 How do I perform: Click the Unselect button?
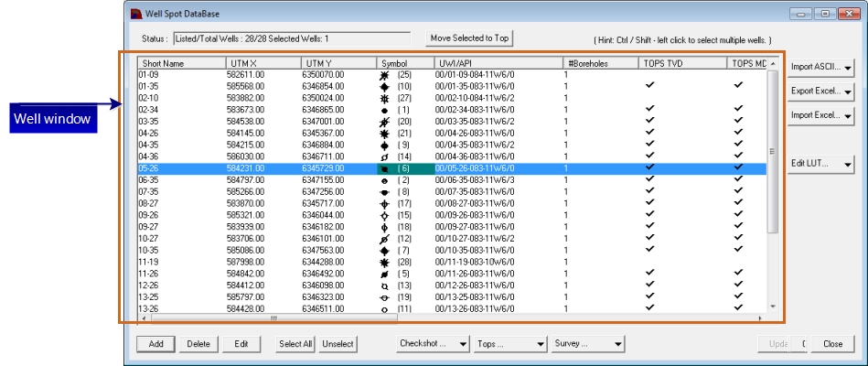click(x=338, y=344)
